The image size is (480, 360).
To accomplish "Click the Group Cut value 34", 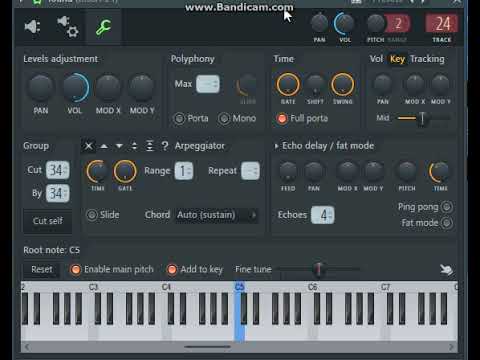I will pos(57,170).
